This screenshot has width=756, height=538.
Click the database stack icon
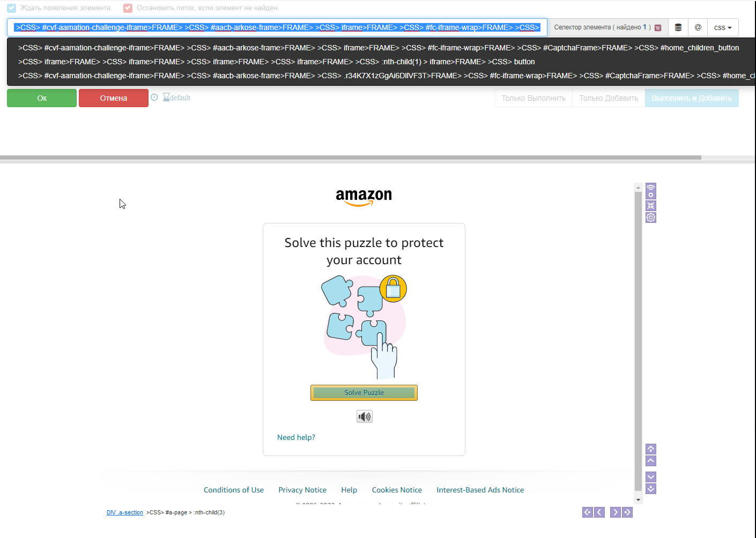coord(678,27)
